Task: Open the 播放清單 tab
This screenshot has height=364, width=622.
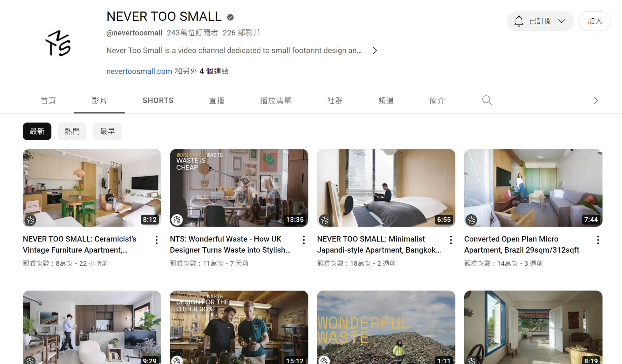Action: [276, 101]
